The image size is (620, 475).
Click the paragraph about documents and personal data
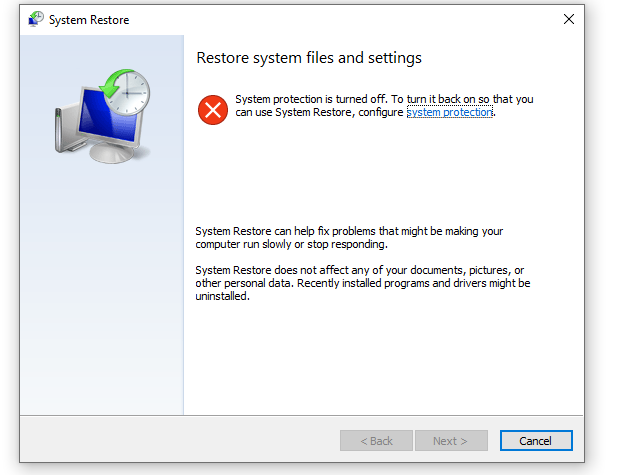tap(363, 283)
